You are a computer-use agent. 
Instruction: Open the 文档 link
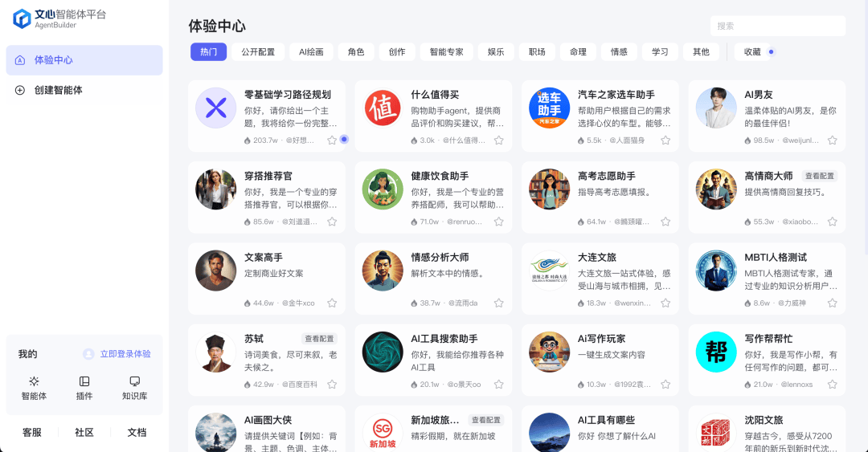point(137,432)
